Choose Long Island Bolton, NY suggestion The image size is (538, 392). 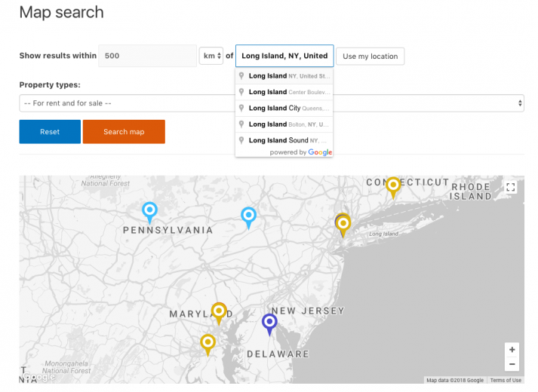(x=284, y=124)
